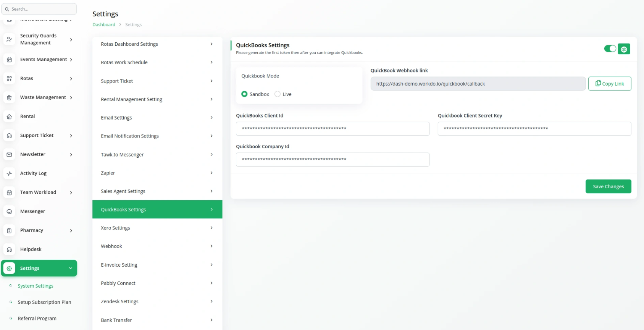Expand Pharmacy submenu arrow
Viewport: 644px width, 330px height.
(71, 230)
